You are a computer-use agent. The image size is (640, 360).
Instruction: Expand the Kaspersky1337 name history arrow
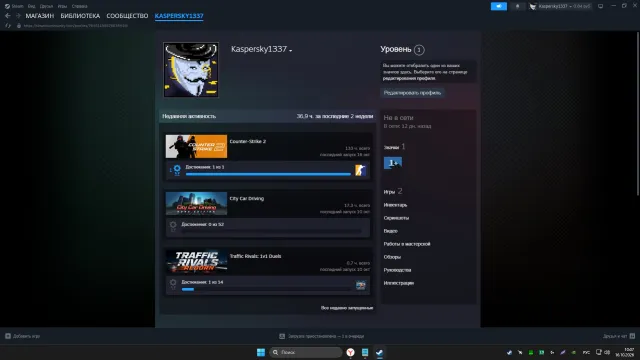click(291, 51)
